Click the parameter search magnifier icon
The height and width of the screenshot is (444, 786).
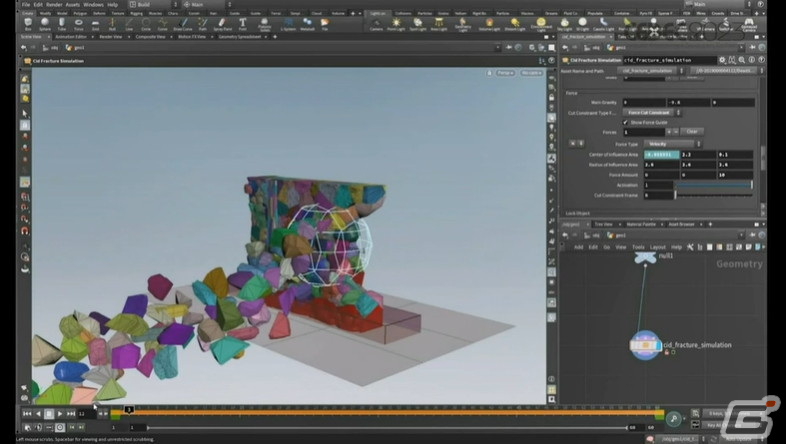tap(741, 60)
